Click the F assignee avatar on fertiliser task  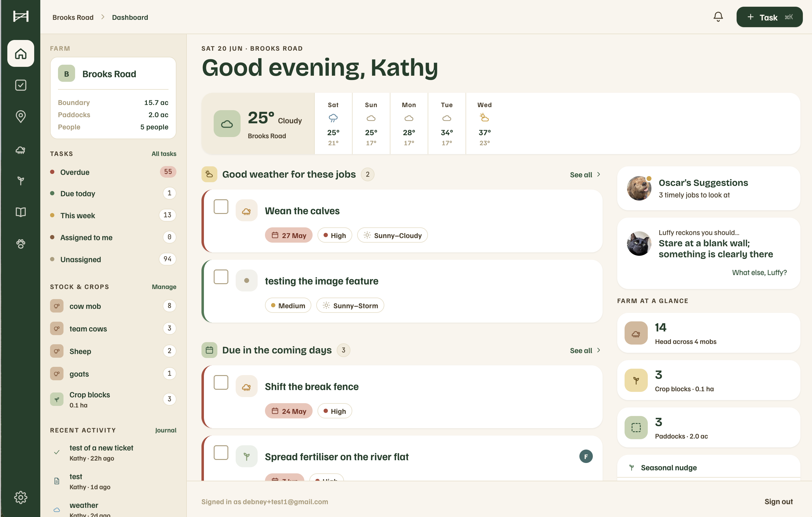[x=586, y=456]
